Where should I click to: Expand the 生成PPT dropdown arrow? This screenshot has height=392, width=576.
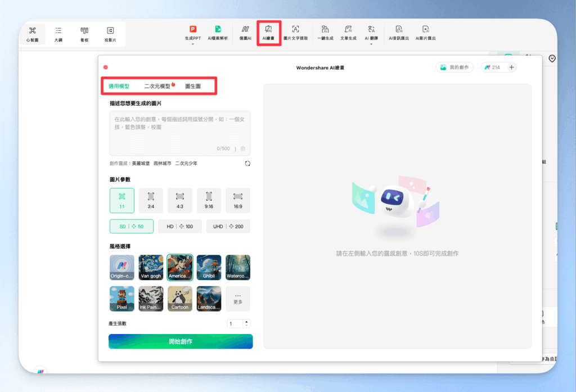coord(193,44)
